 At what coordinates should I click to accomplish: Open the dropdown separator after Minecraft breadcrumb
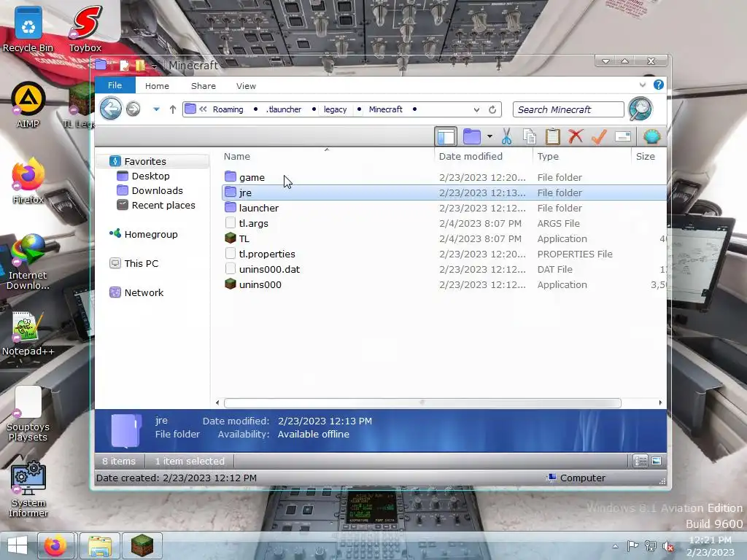click(414, 109)
